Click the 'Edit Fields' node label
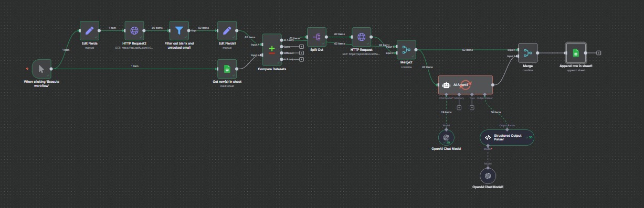 [89, 43]
